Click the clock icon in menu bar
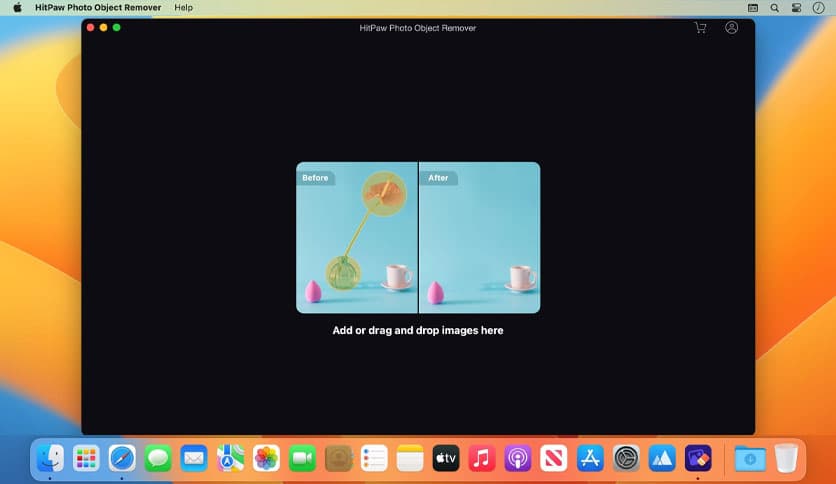Image resolution: width=836 pixels, height=484 pixels. pos(818,7)
